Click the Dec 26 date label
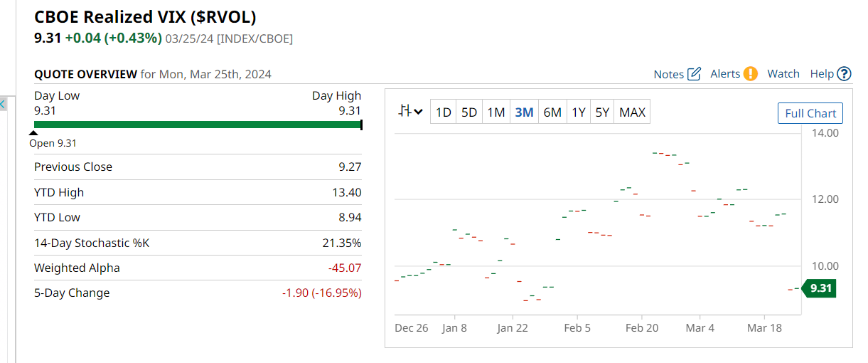The image size is (868, 363). pyautogui.click(x=412, y=328)
